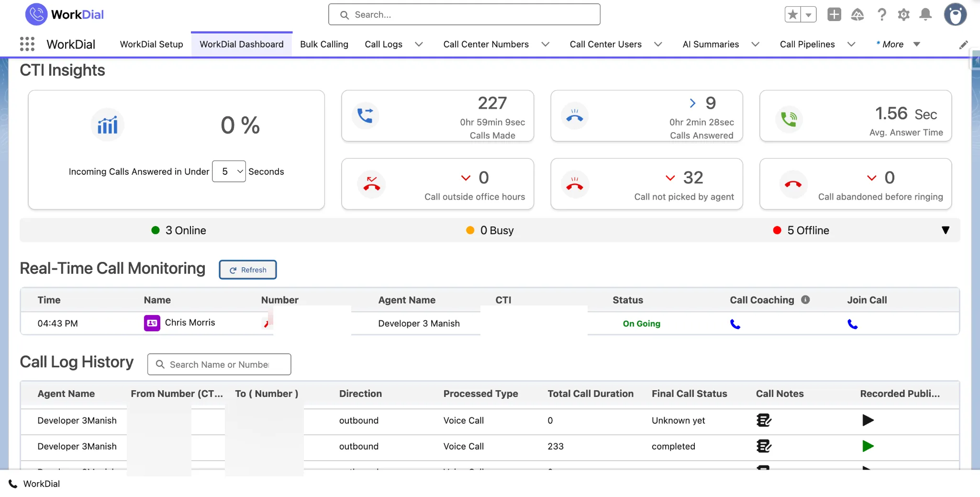Image resolution: width=980 pixels, height=497 pixels.
Task: Click the 5 Offline status indicator
Action: click(801, 230)
